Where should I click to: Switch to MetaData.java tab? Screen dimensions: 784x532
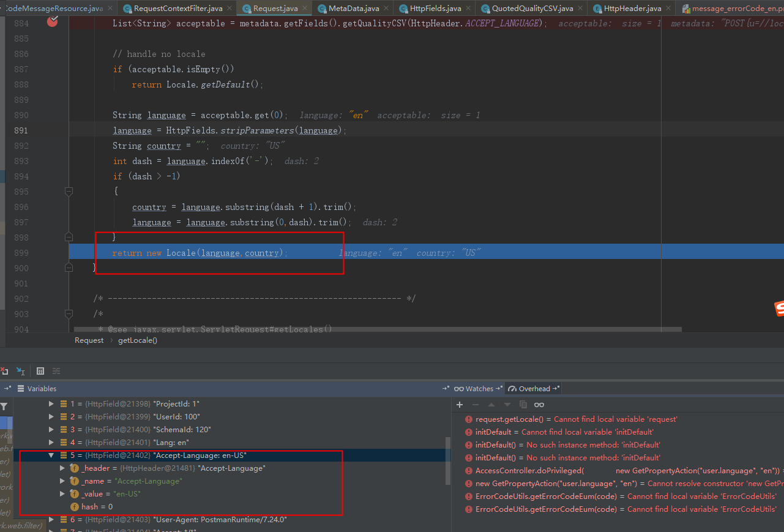[x=354, y=9]
